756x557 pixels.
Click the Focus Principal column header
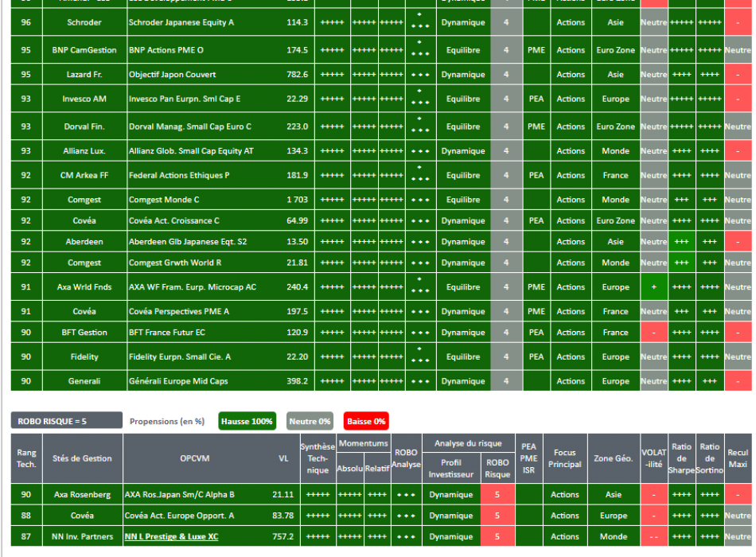click(565, 458)
